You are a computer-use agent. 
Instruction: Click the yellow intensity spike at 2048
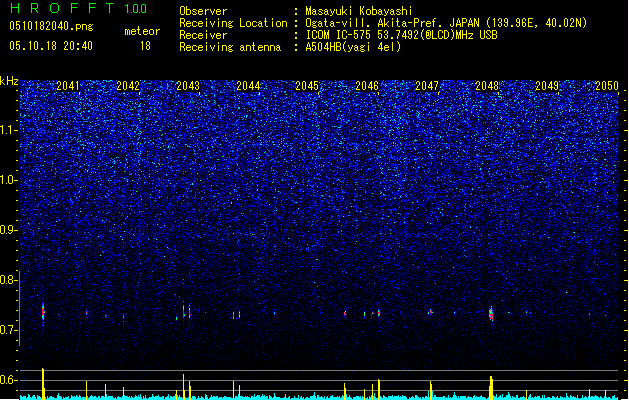(491, 388)
